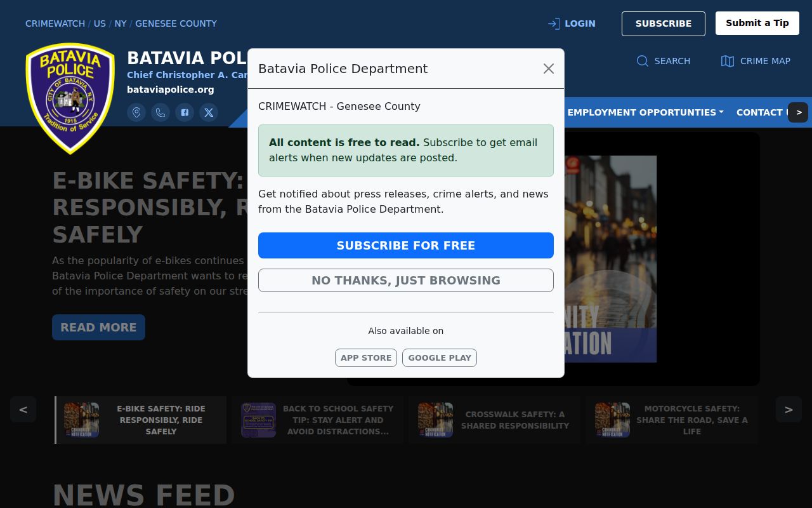
Task: Click the NEWS FEED heading
Action: [x=143, y=495]
